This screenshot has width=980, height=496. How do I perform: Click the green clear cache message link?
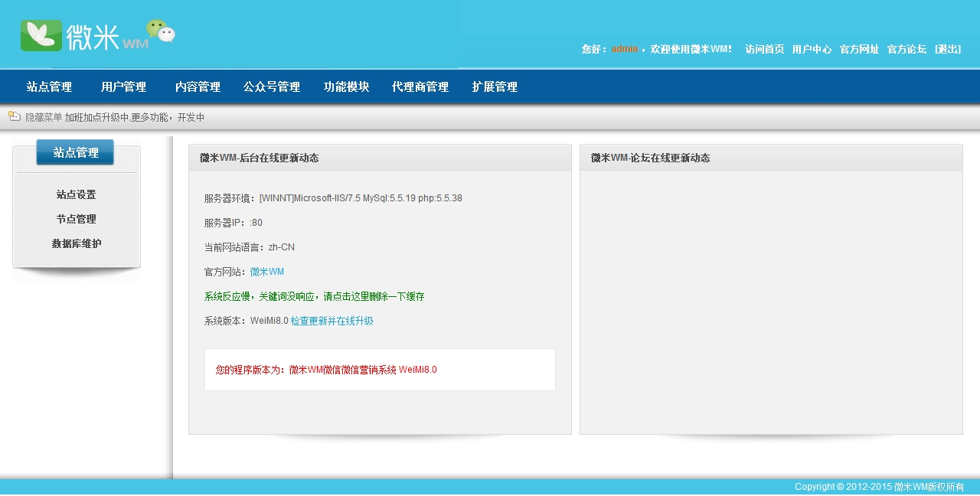tap(314, 296)
